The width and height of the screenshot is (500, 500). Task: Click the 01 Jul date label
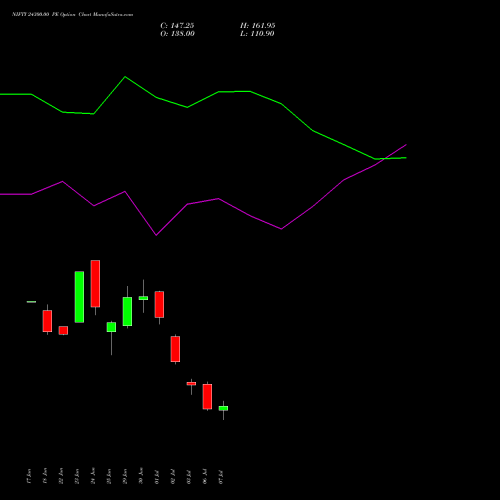tap(157, 477)
